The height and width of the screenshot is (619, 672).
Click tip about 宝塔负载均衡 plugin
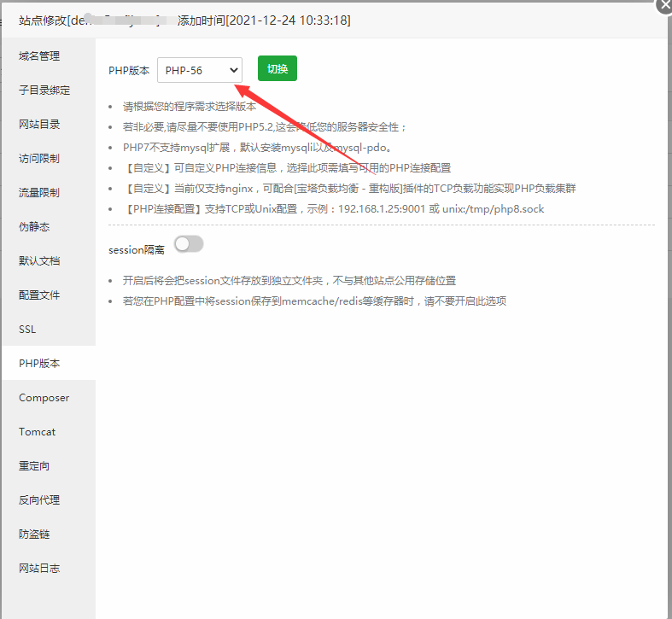[x=349, y=188]
